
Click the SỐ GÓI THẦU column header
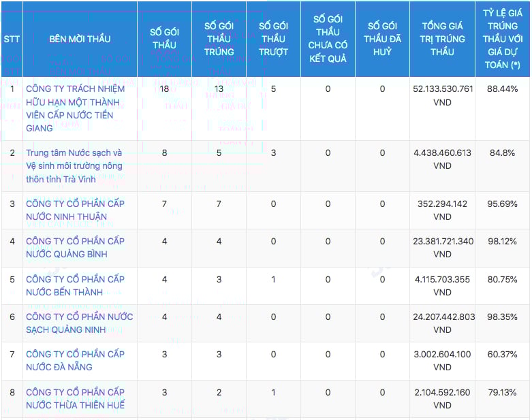[x=164, y=39]
